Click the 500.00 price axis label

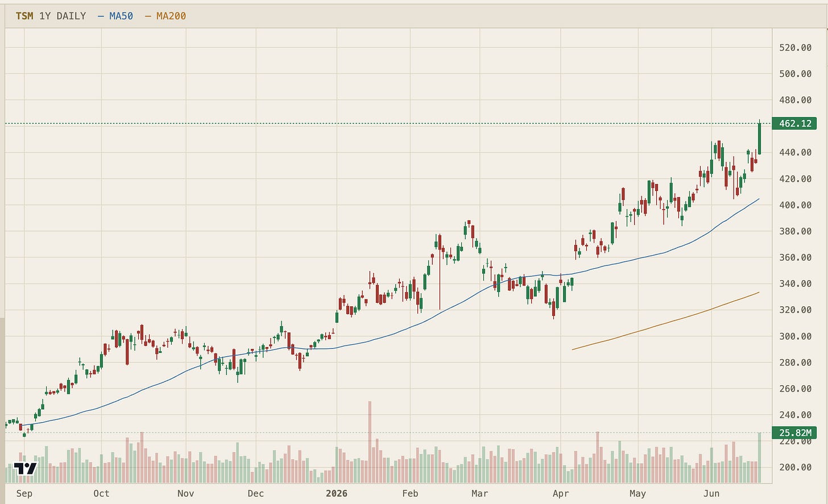click(x=795, y=74)
